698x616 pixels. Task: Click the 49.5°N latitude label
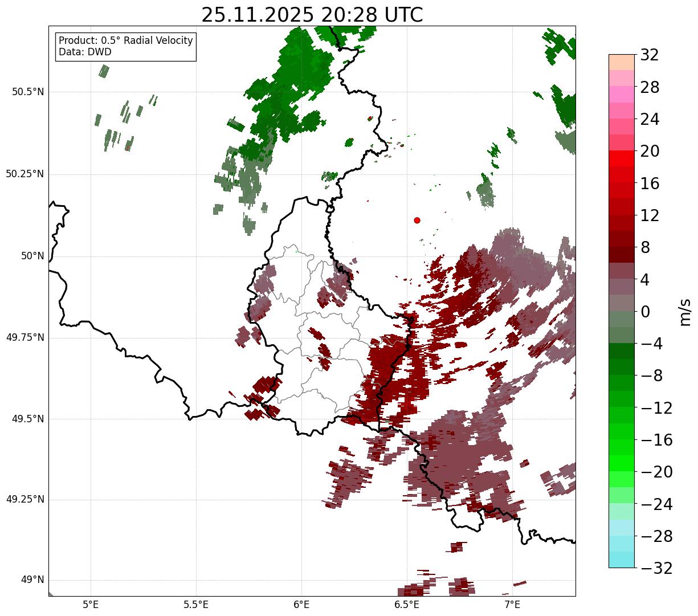28,419
